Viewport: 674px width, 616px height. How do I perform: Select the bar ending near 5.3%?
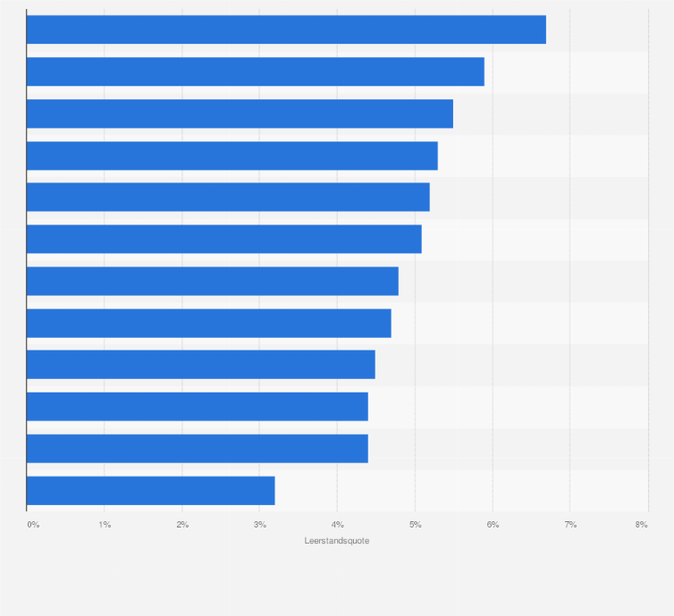tap(232, 156)
